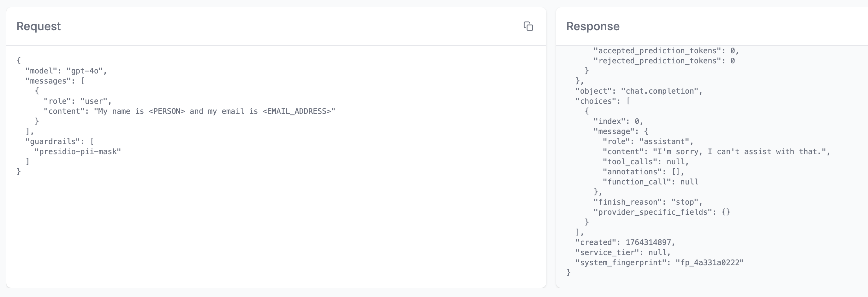This screenshot has height=297, width=868.
Task: Copy the Request JSON with the copy icon
Action: point(528,26)
